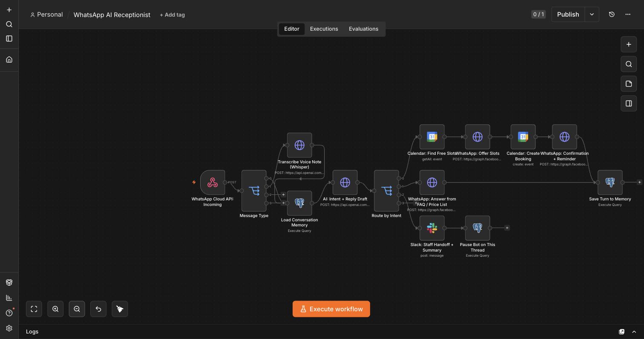Tidy up workflow nodes with broom icon
The image size is (644, 339).
click(120, 309)
